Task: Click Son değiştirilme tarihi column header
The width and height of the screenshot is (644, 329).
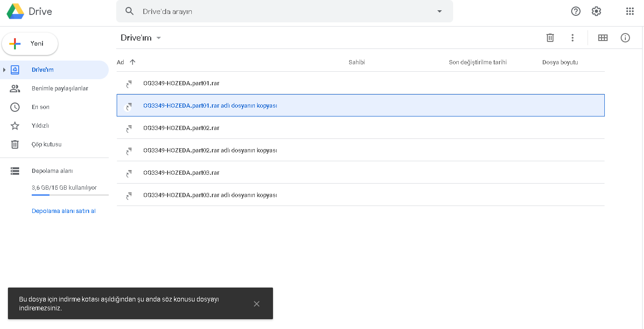Action: (478, 62)
